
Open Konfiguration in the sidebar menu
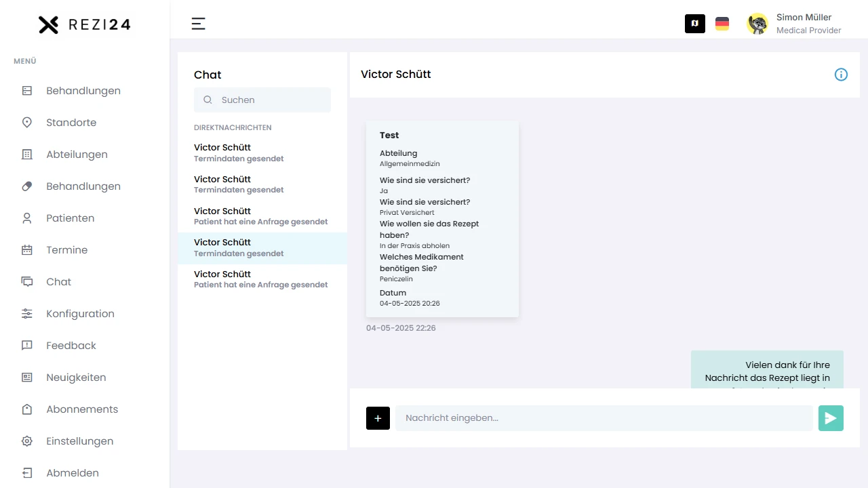click(x=80, y=314)
